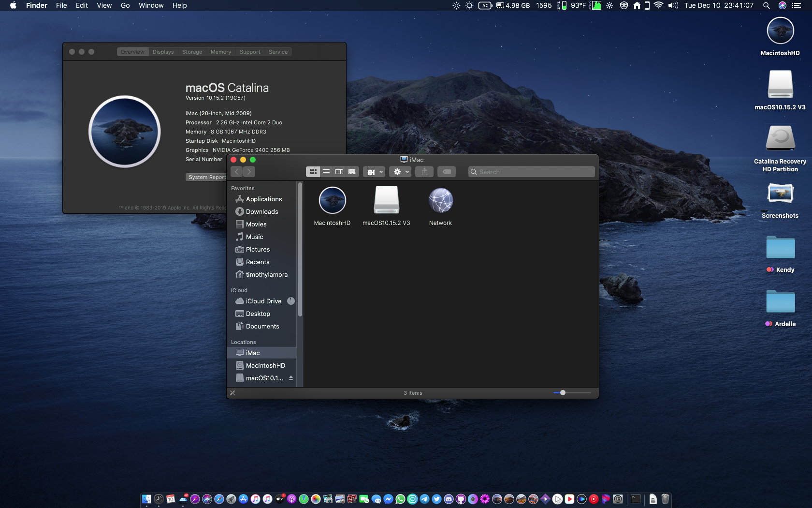The height and width of the screenshot is (508, 812).
Task: Switch to the Displays tab
Action: [x=163, y=52]
